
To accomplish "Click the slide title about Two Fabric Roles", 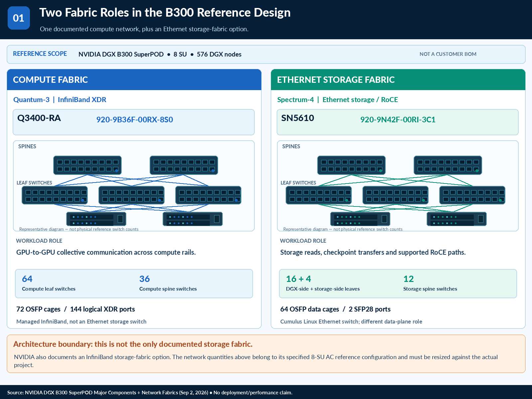I will tap(165, 13).
